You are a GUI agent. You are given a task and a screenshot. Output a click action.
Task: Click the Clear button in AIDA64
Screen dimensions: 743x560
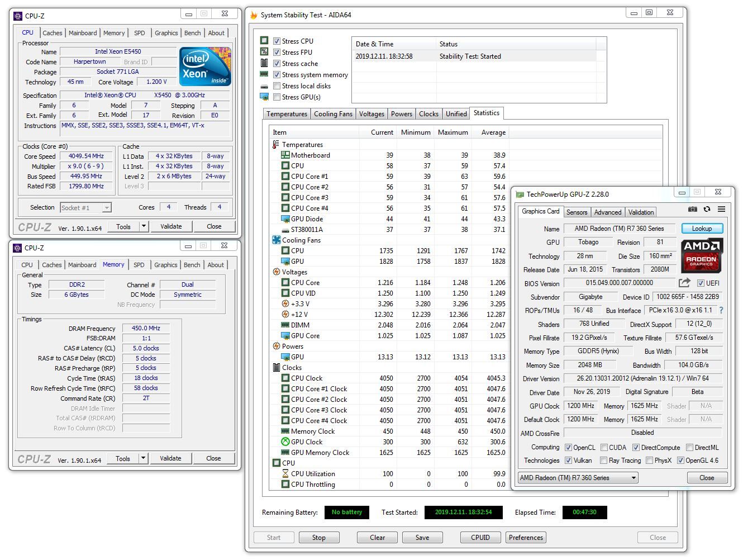click(x=378, y=538)
